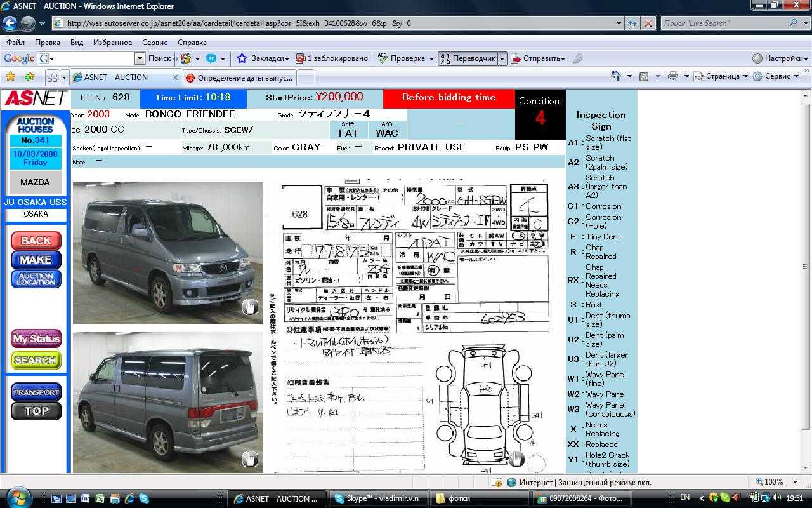Click the magnify hand on inspection sheet

point(516,459)
